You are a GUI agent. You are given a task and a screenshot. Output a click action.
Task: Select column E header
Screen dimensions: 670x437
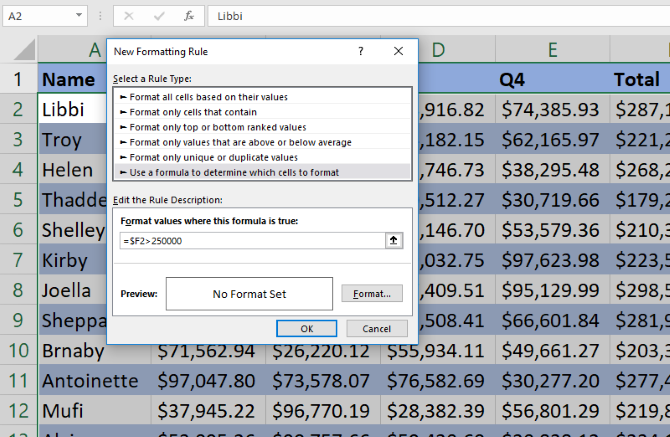coord(552,50)
